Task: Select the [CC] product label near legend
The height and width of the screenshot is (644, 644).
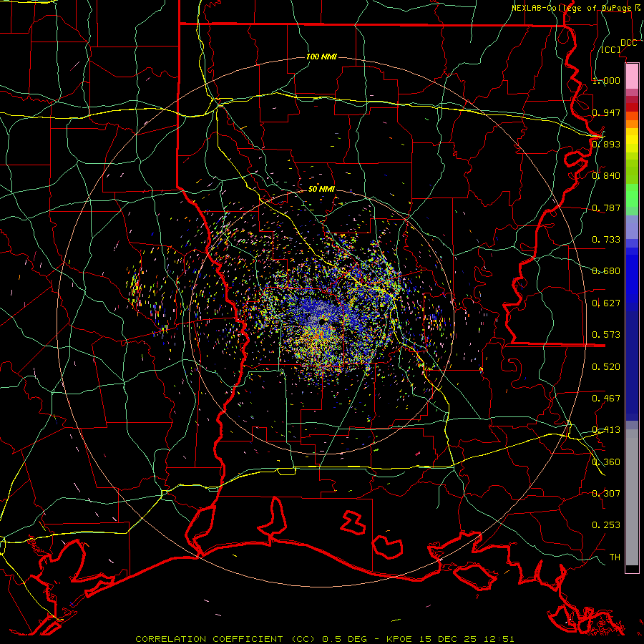Action: (x=611, y=49)
